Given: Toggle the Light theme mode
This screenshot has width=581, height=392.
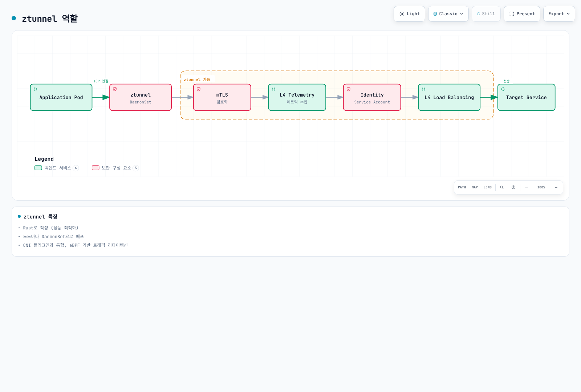Looking at the screenshot, I should (x=409, y=14).
